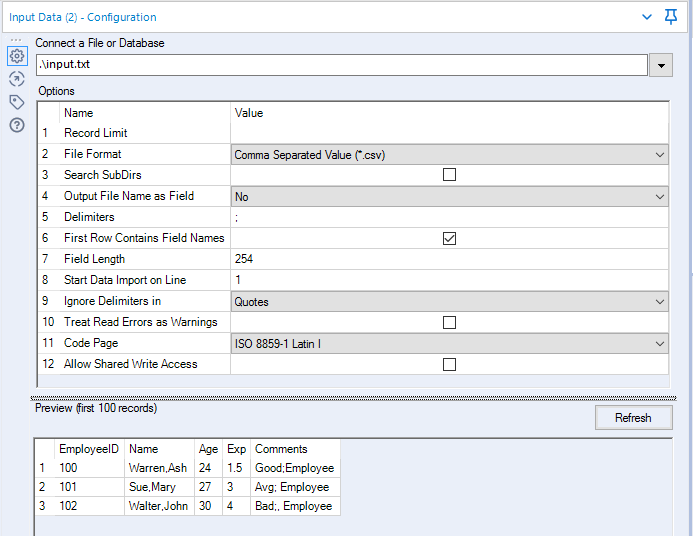Open the Annotation tag icon
693x536 pixels.
click(x=16, y=102)
